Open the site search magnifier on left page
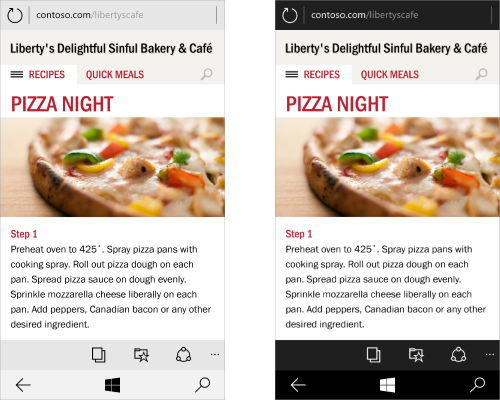The image size is (500, 400). tap(207, 74)
